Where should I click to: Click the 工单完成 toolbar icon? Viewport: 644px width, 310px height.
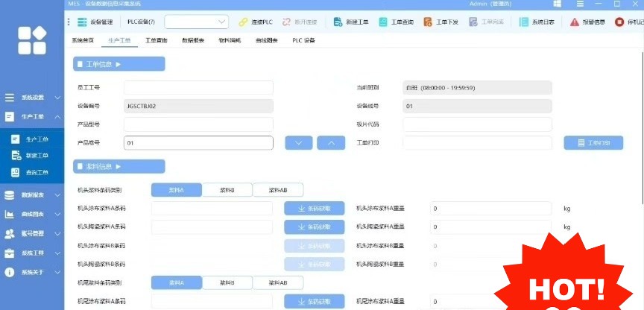tap(473, 22)
